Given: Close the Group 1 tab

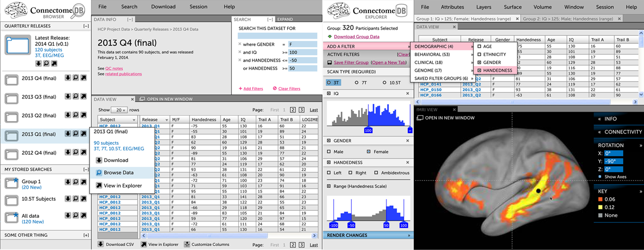Looking at the screenshot, I should [x=517, y=19].
